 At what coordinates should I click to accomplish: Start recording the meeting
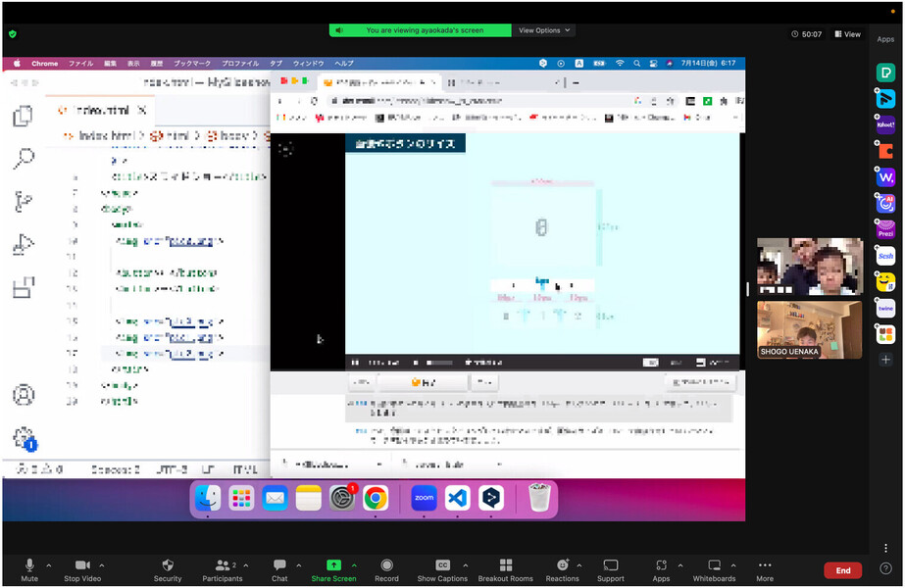tap(386, 565)
